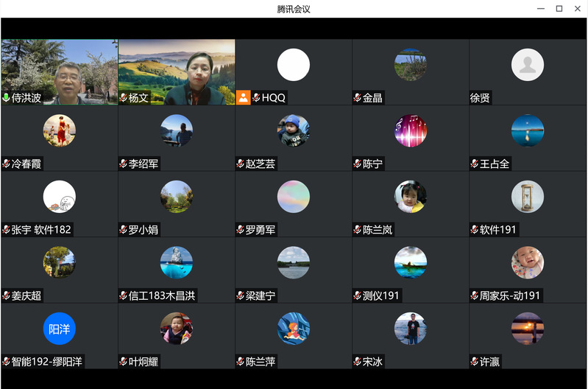Viewport: 588px width, 389px height.
Task: Click 周家乐-动191's smiling baby avatar
Action: click(528, 262)
